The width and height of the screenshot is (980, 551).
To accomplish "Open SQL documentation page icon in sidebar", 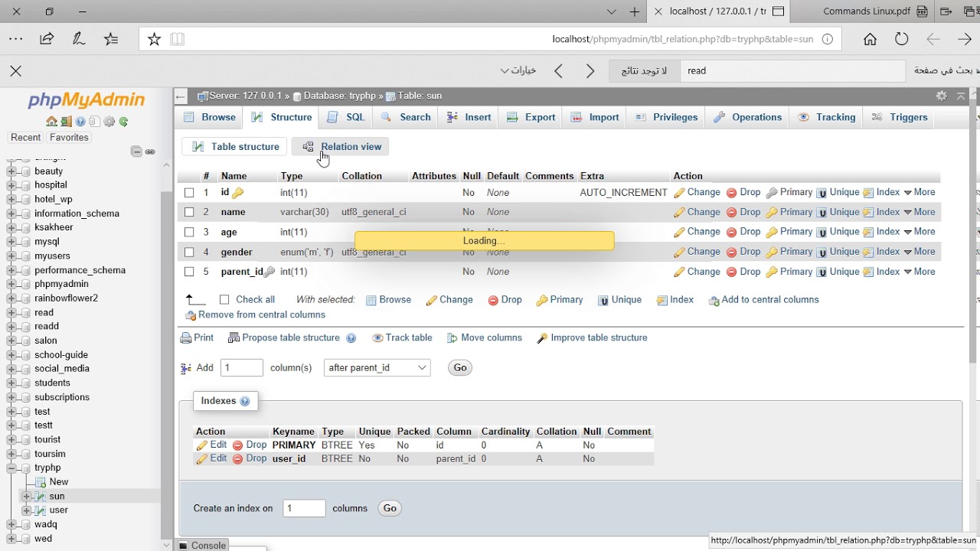I will tap(94, 122).
